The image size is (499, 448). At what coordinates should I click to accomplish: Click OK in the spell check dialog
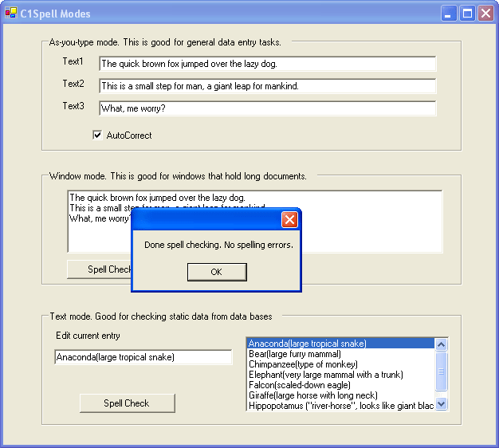(217, 272)
